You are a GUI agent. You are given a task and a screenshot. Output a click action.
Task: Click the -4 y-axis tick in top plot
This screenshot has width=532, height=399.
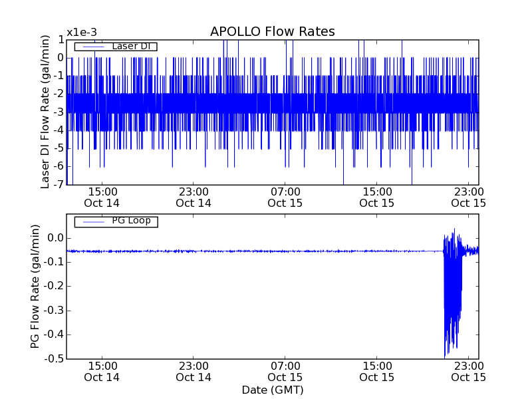(59, 130)
